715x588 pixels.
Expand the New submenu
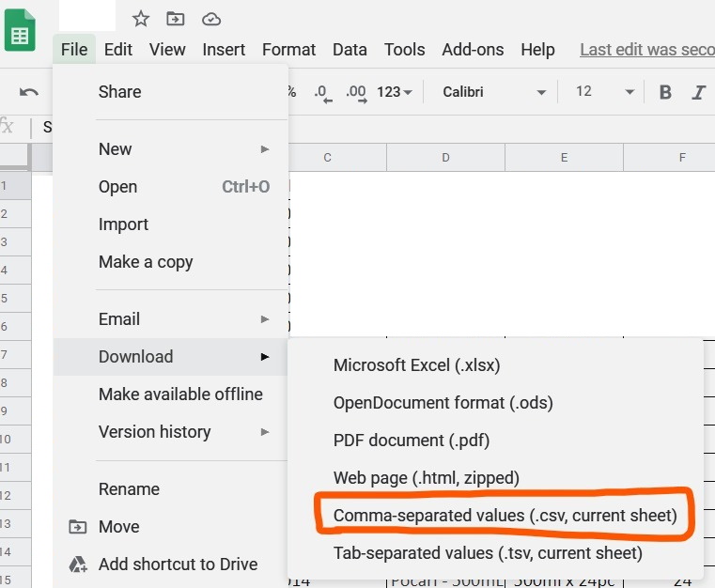[x=171, y=149]
